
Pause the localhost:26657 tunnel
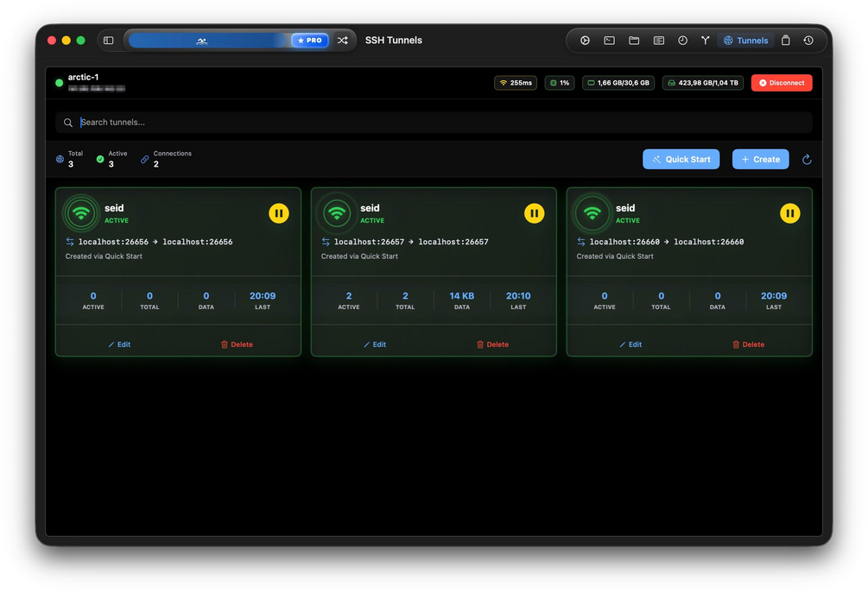(x=535, y=213)
